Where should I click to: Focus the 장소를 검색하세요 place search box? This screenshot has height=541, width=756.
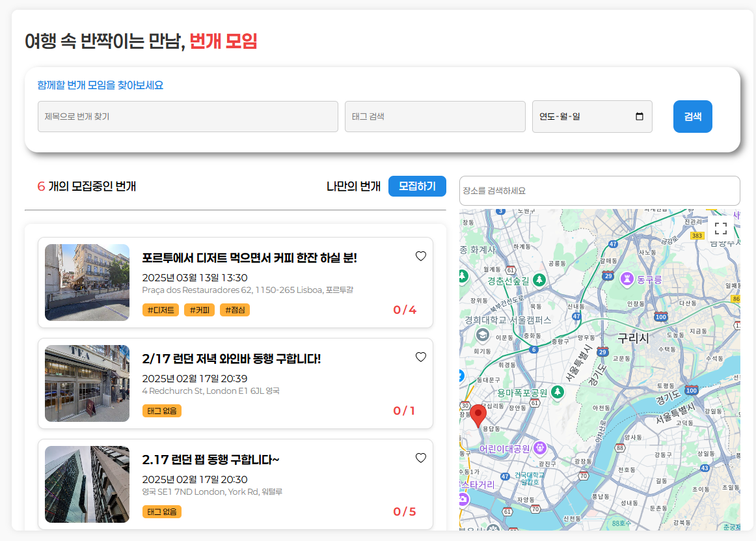pos(599,191)
